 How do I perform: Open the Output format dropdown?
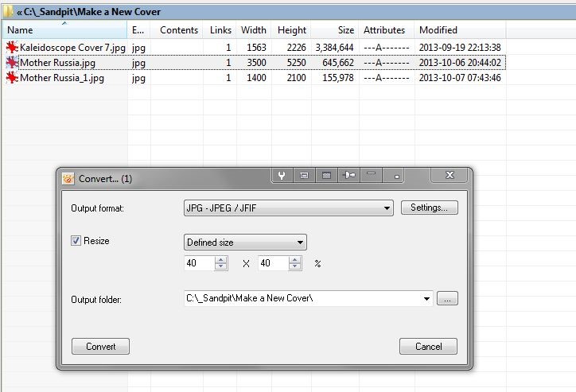288,208
